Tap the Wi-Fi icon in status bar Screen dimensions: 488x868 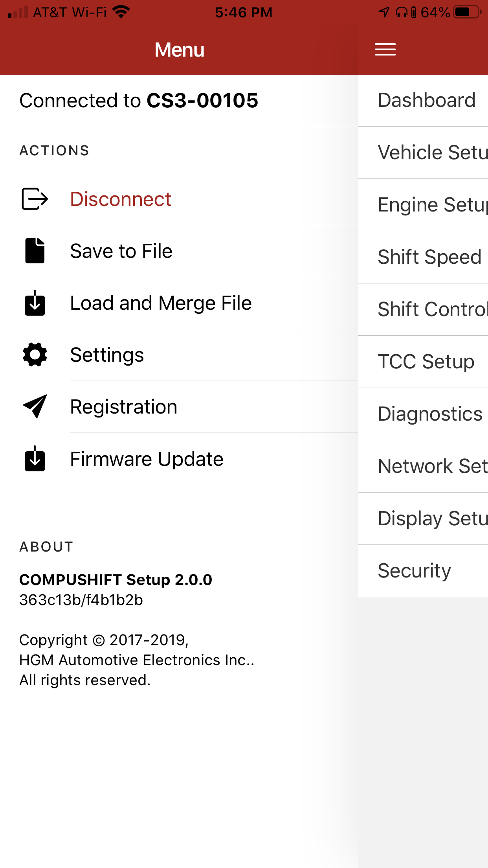(x=121, y=12)
